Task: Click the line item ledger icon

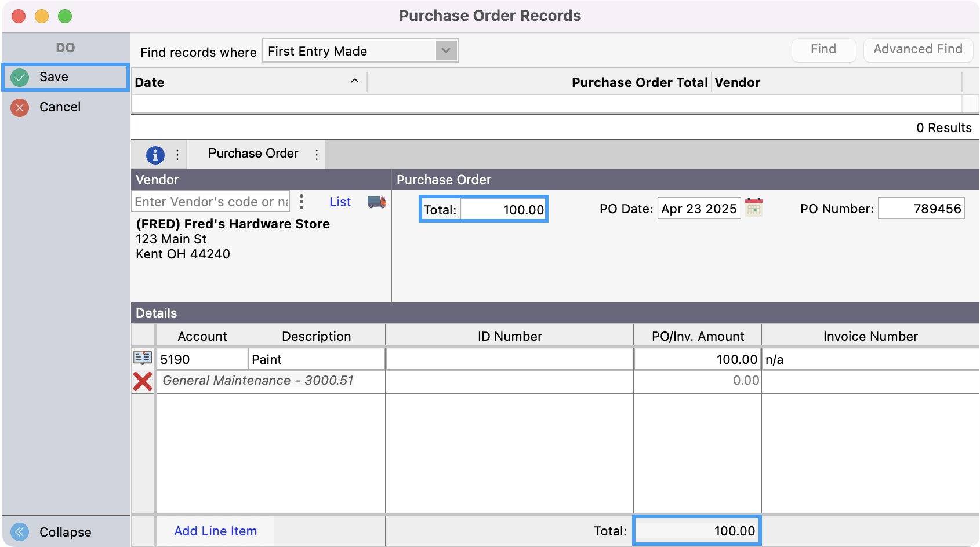Action: (143, 358)
